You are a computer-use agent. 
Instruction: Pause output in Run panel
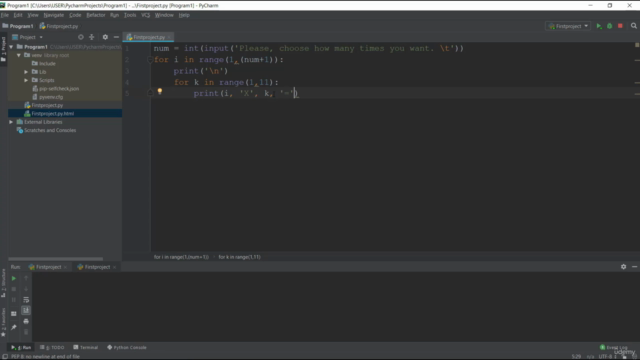click(x=13, y=300)
